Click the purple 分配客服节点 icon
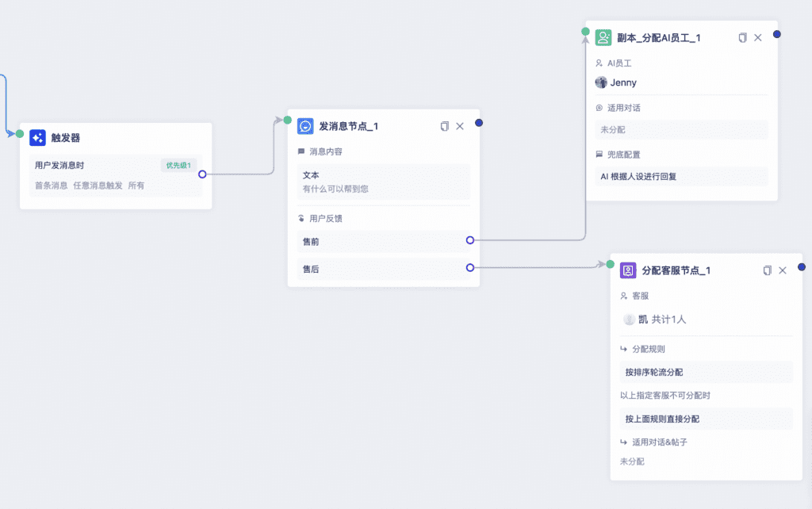This screenshot has width=812, height=509. 628,270
